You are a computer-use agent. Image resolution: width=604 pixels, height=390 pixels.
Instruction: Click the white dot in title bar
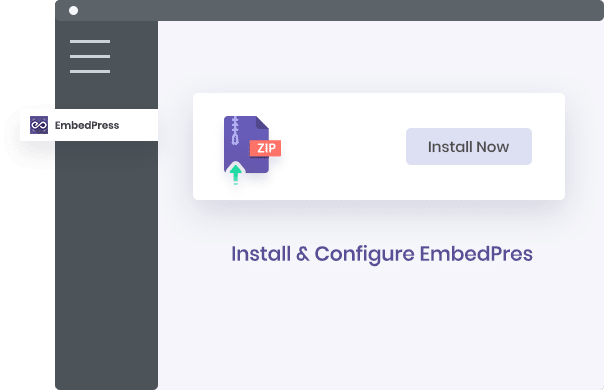pyautogui.click(x=74, y=10)
